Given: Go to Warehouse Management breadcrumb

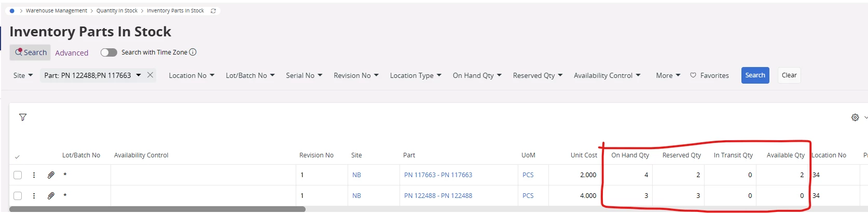Looking at the screenshot, I should (57, 11).
